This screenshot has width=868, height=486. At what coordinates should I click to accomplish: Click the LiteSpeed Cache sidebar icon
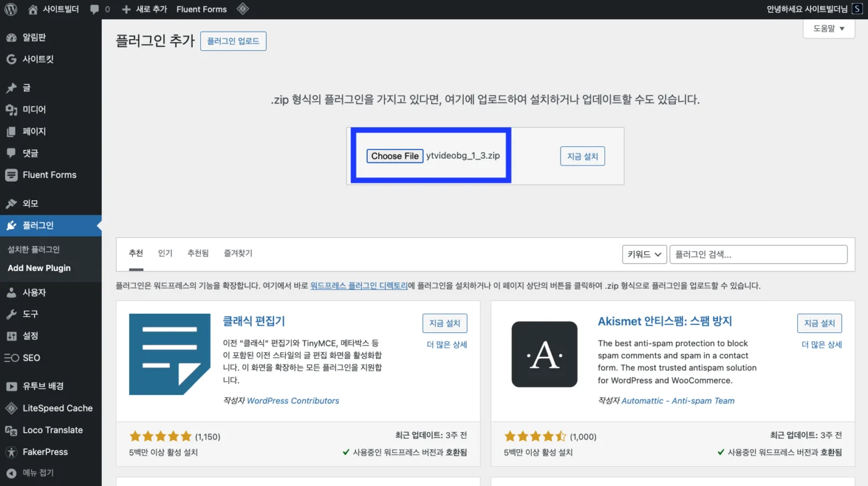tap(11, 409)
